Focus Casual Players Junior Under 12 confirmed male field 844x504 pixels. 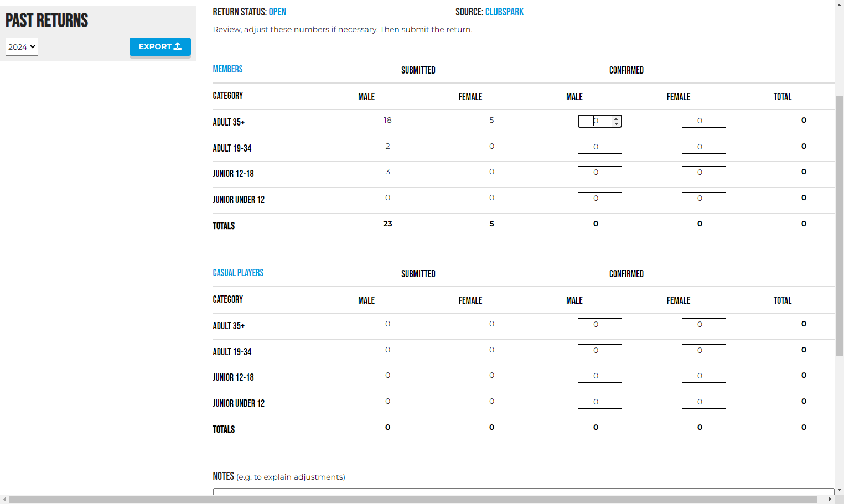[x=599, y=402]
